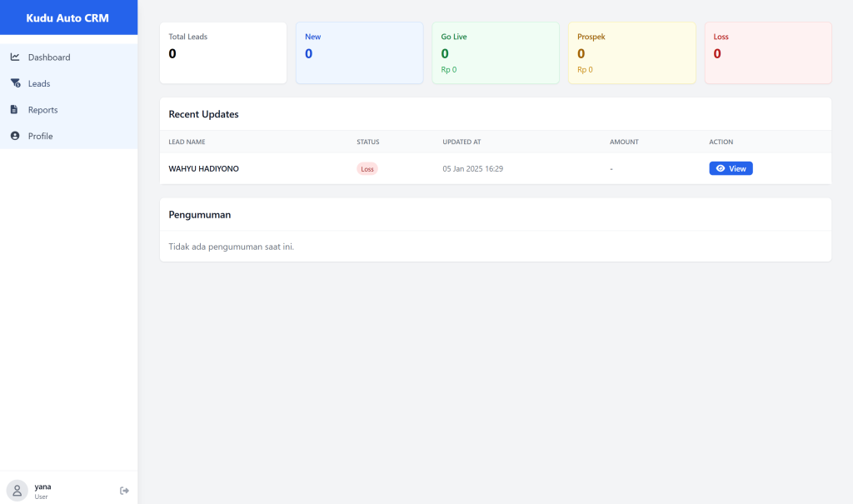Click the user avatar icon at bottom left
Image resolution: width=853 pixels, height=504 pixels.
pyautogui.click(x=17, y=491)
